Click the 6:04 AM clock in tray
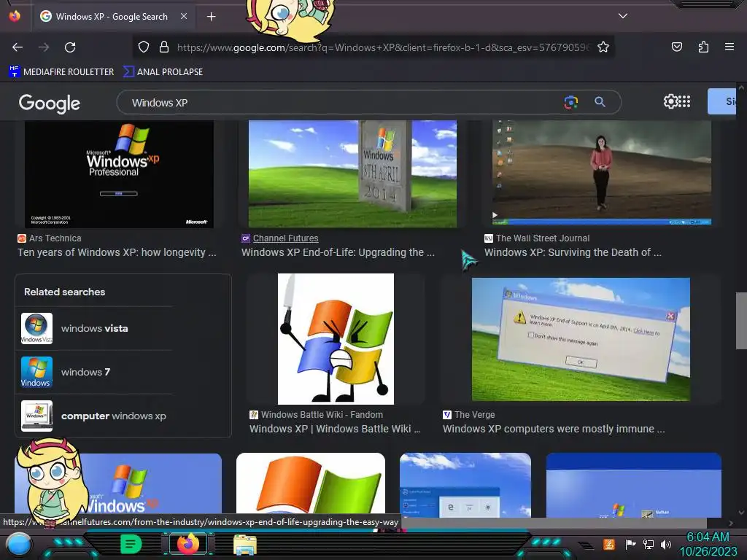Viewport: 747px width, 560px height. [708, 537]
